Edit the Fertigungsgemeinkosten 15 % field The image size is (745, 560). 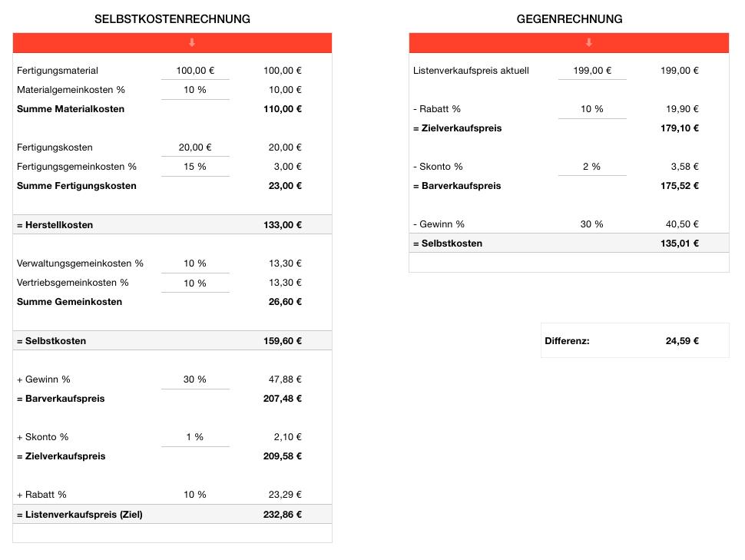click(195, 166)
